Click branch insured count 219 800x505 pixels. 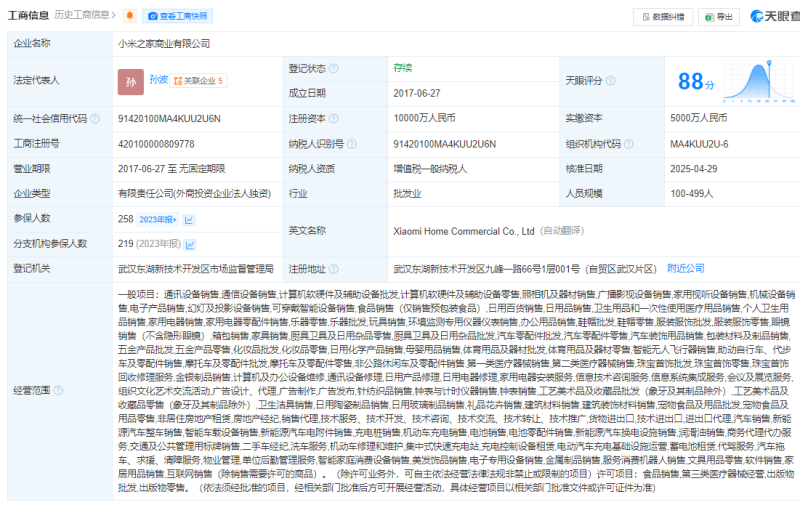pyautogui.click(x=126, y=244)
